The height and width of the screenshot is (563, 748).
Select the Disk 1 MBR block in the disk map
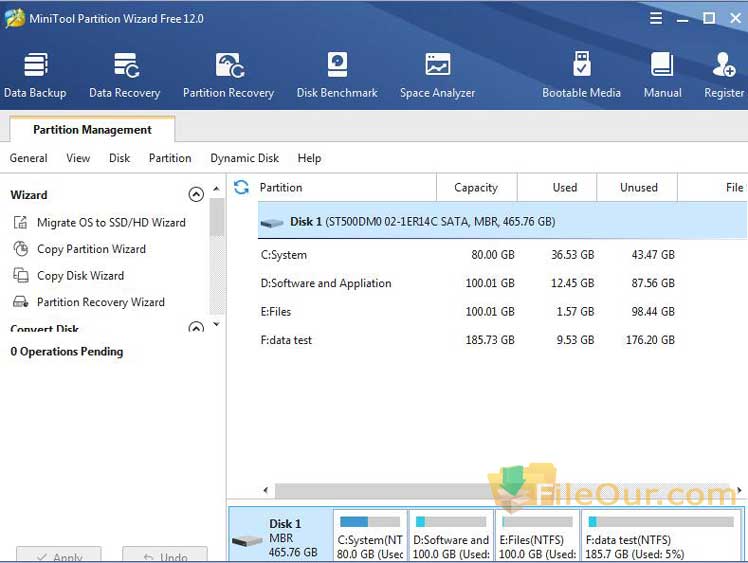click(x=281, y=535)
